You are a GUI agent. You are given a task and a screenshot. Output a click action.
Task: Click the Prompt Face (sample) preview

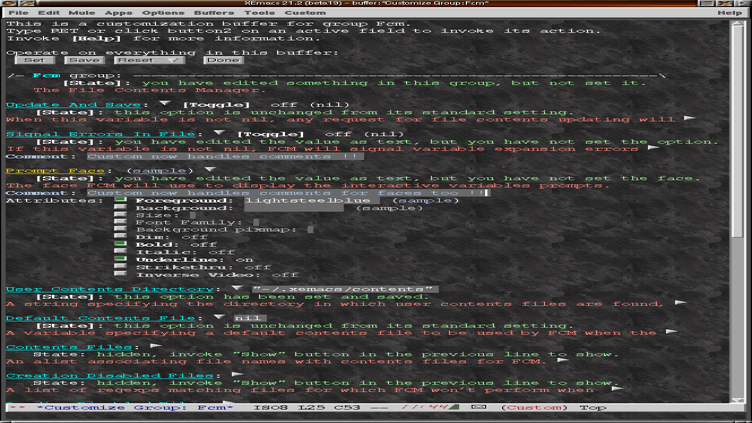160,170
